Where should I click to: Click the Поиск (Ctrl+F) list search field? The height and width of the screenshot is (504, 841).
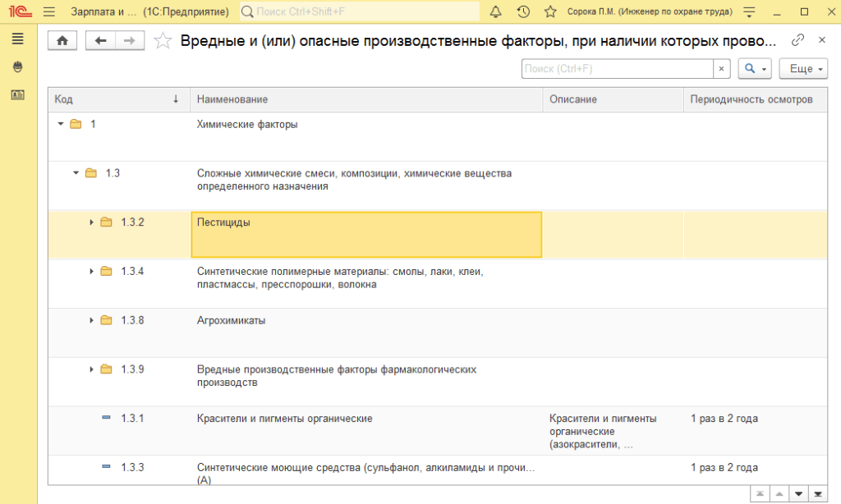[x=616, y=69]
